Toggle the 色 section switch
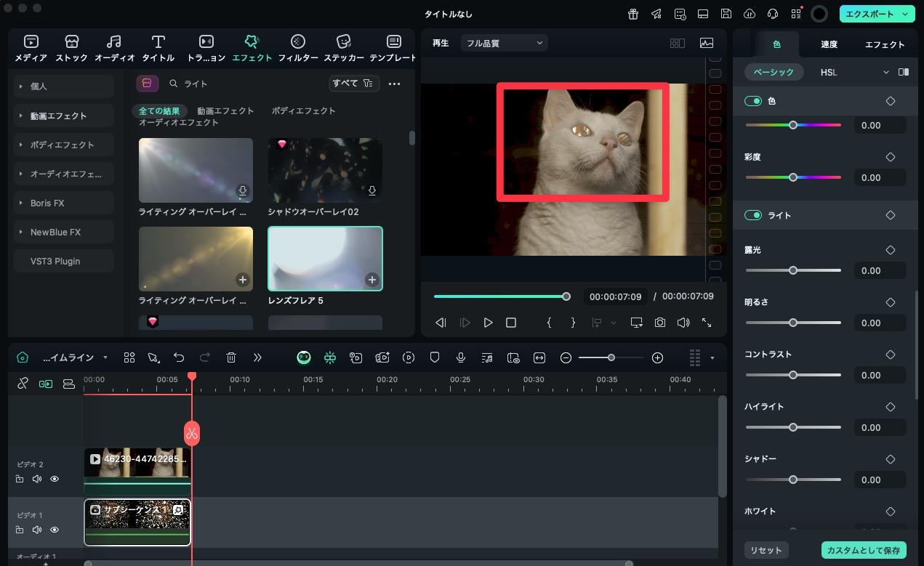The image size is (924, 566). click(x=753, y=101)
